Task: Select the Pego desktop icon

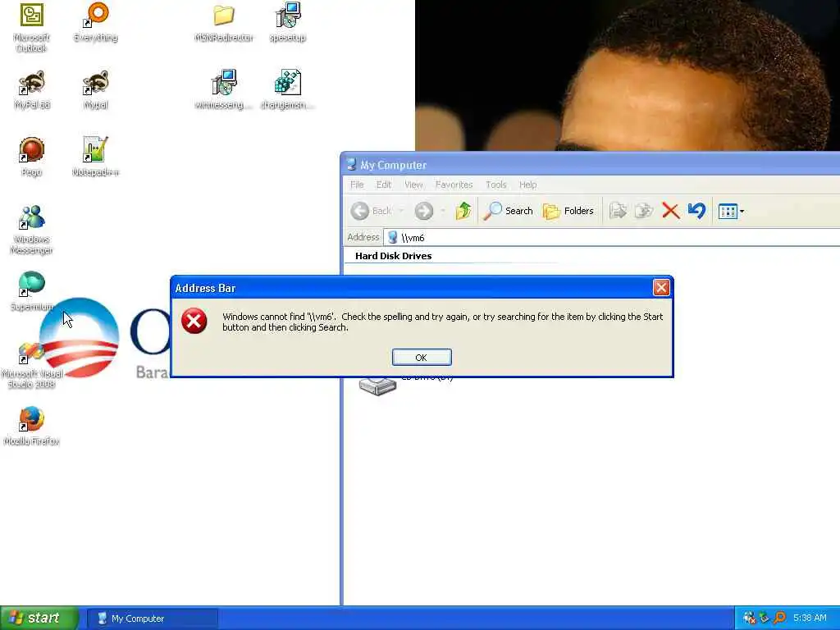Action: [x=32, y=157]
